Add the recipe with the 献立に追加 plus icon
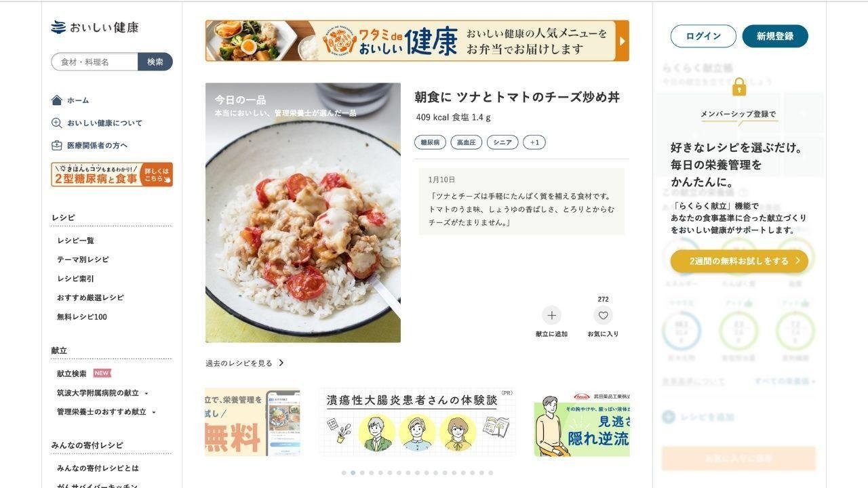Screen dimensions: 868x488 tap(551, 315)
